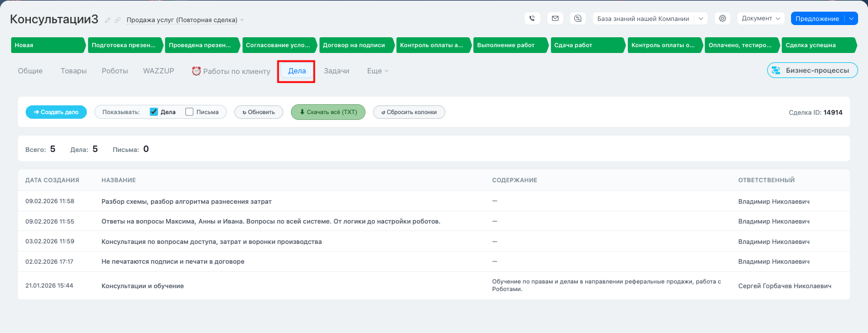
Task: Click the pencil edit icon by the title
Action: 107,20
